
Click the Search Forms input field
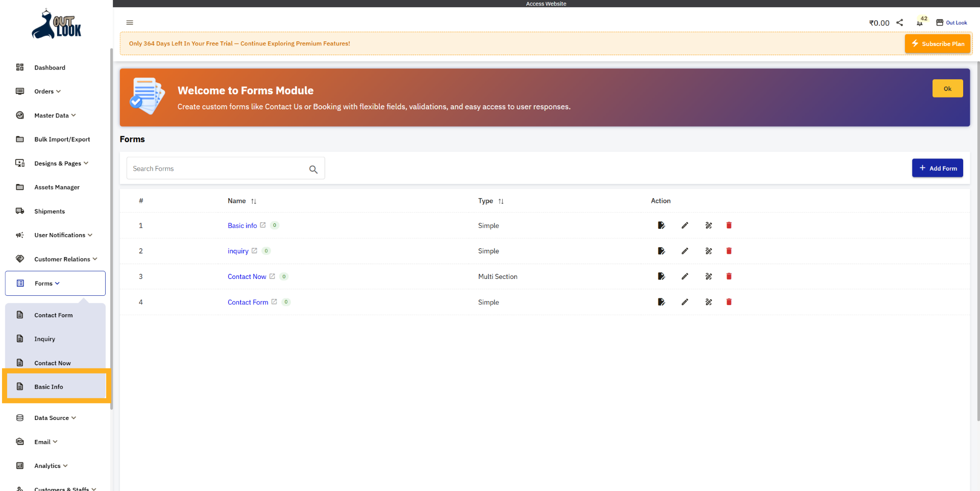click(x=217, y=169)
